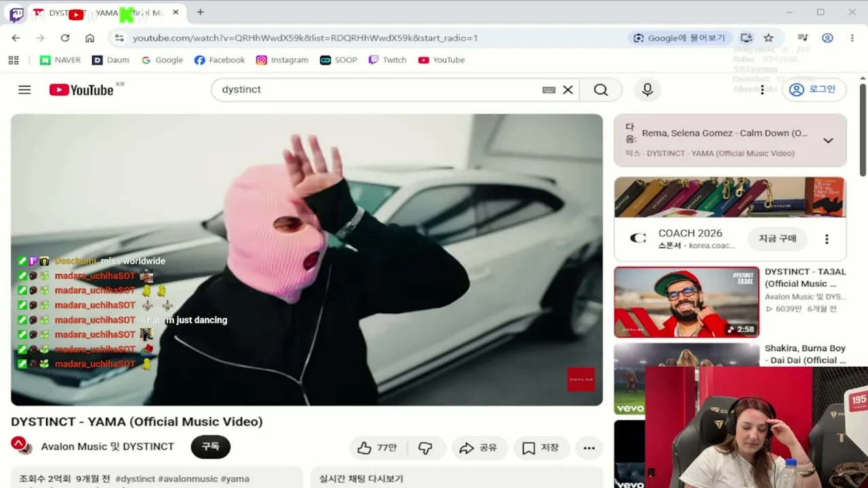Open the Chrome profile icon
The width and height of the screenshot is (868, 488).
[x=827, y=38]
